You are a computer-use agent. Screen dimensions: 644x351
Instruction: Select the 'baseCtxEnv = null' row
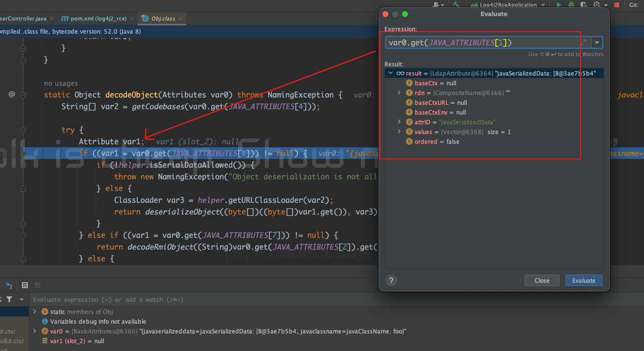[494, 112]
